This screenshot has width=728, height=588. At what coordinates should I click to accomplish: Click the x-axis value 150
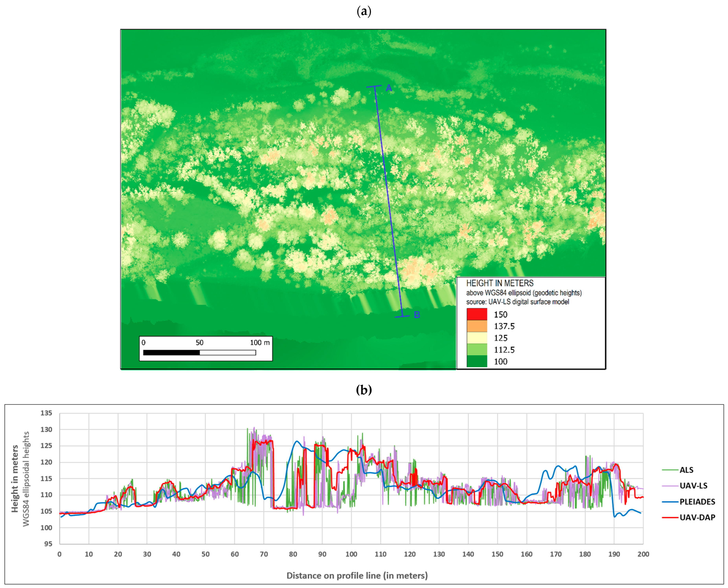[497, 554]
